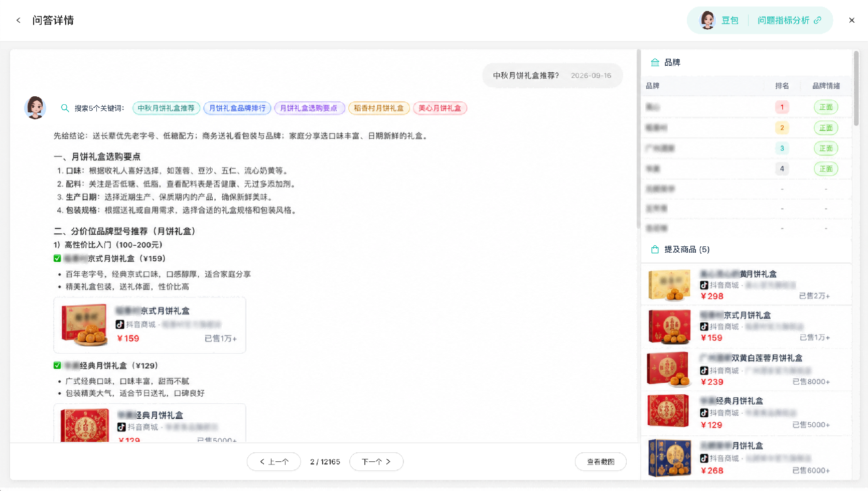Click the green check before 经典月饼礼盒 (¥129)
Image resolution: width=868 pixels, height=491 pixels.
click(x=57, y=366)
